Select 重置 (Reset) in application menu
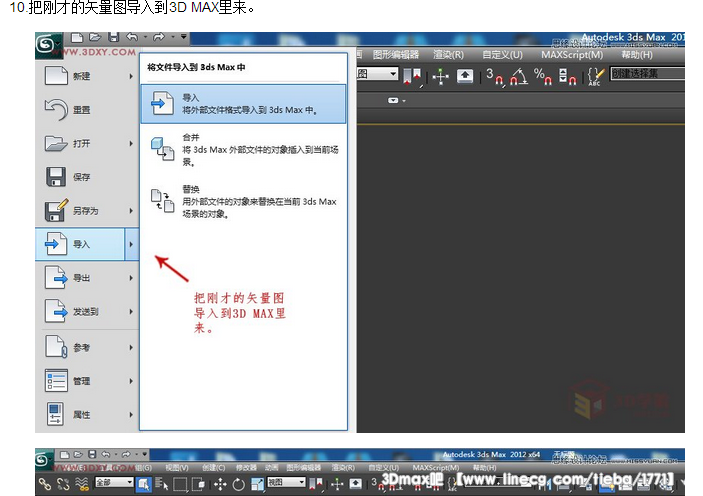 click(87, 110)
